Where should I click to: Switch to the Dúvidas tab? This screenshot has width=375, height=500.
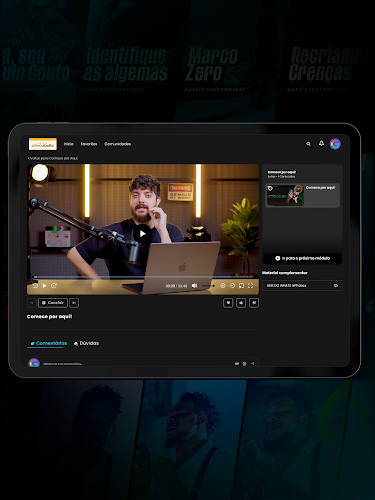click(x=86, y=343)
